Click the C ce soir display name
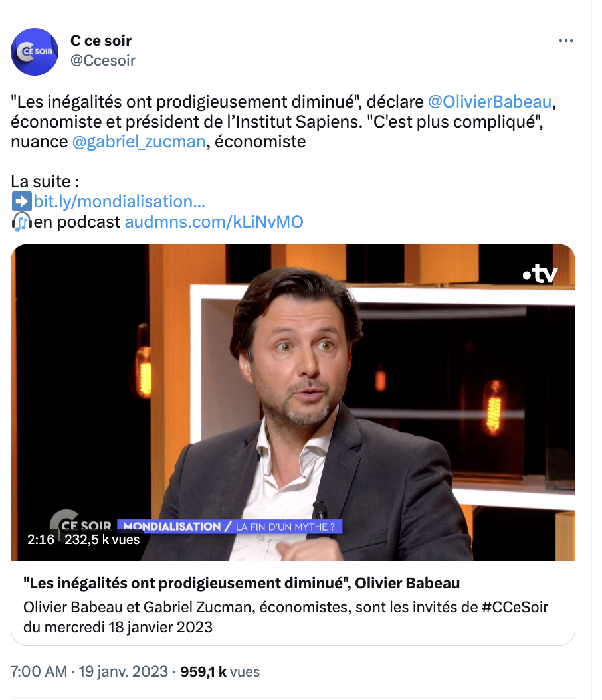 [101, 41]
